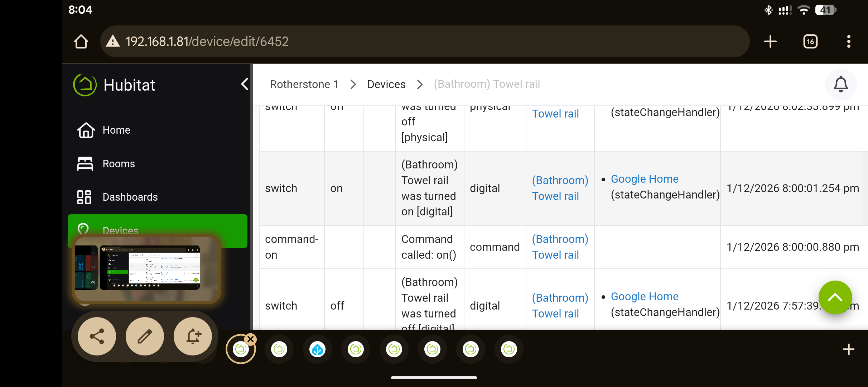Screen dimensions: 868x387
Task: Open Rooms in the sidebar
Action: tap(119, 164)
